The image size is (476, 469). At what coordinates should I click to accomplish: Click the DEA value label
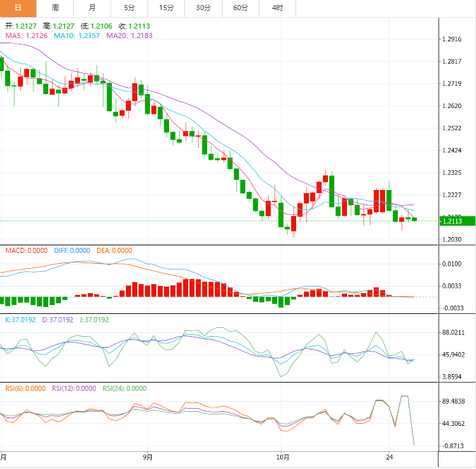pyautogui.click(x=114, y=250)
